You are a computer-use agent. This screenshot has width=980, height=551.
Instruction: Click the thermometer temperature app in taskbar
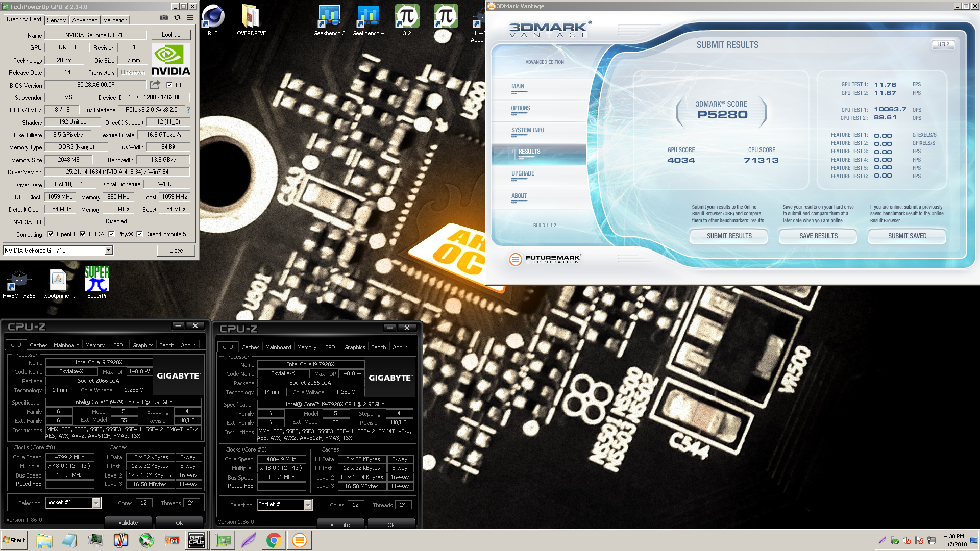121,540
